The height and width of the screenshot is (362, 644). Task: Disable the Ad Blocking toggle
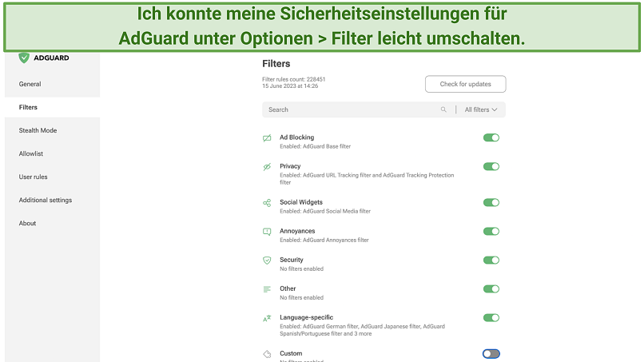click(x=491, y=137)
